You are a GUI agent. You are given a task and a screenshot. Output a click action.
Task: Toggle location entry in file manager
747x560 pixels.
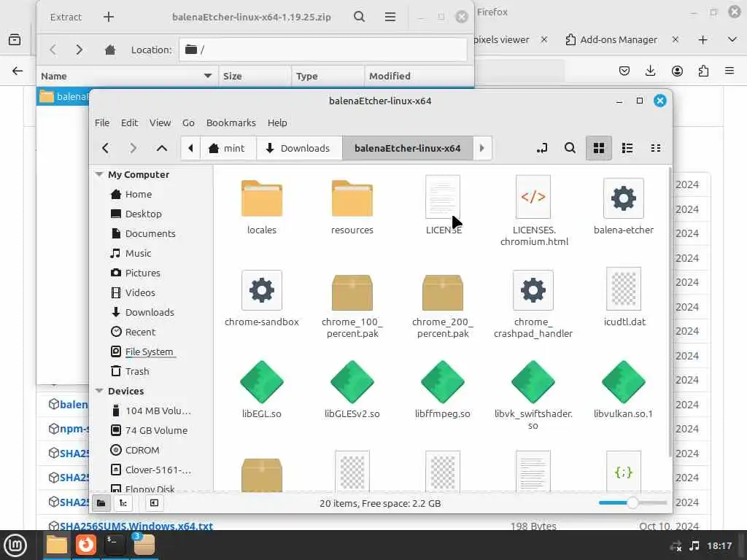[542, 148]
